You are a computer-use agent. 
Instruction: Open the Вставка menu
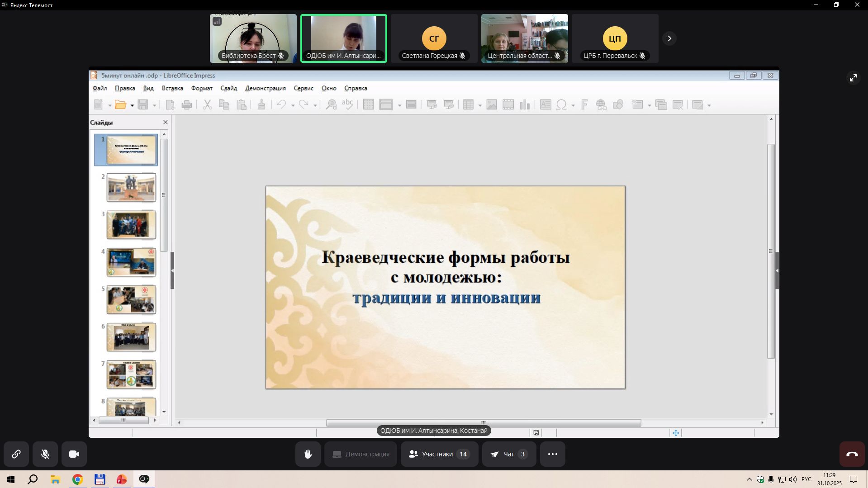(172, 88)
